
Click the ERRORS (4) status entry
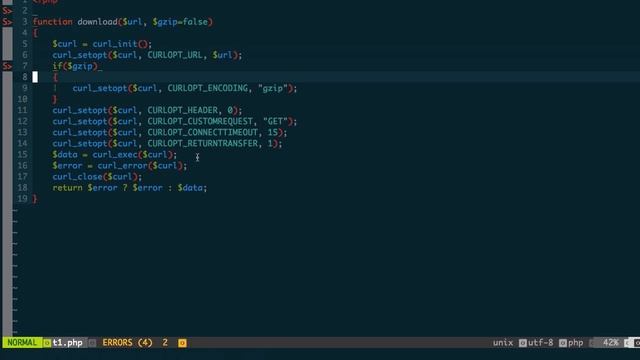tap(127, 342)
